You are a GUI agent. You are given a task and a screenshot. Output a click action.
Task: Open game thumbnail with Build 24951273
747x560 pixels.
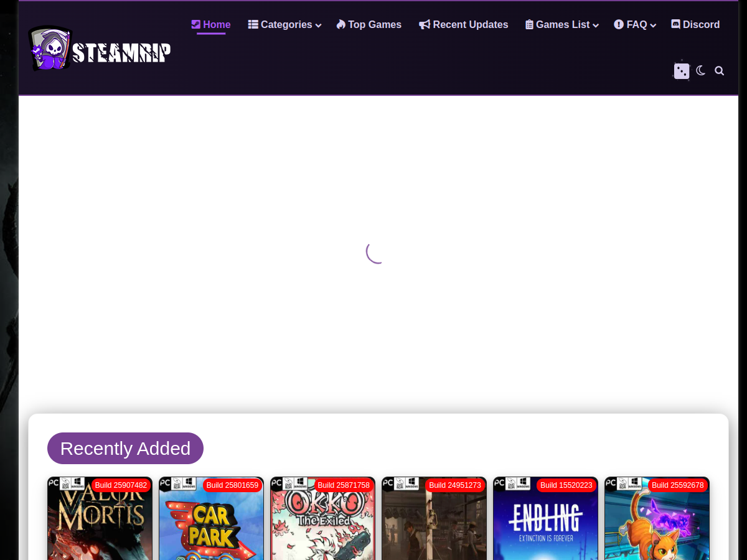pyautogui.click(x=434, y=518)
